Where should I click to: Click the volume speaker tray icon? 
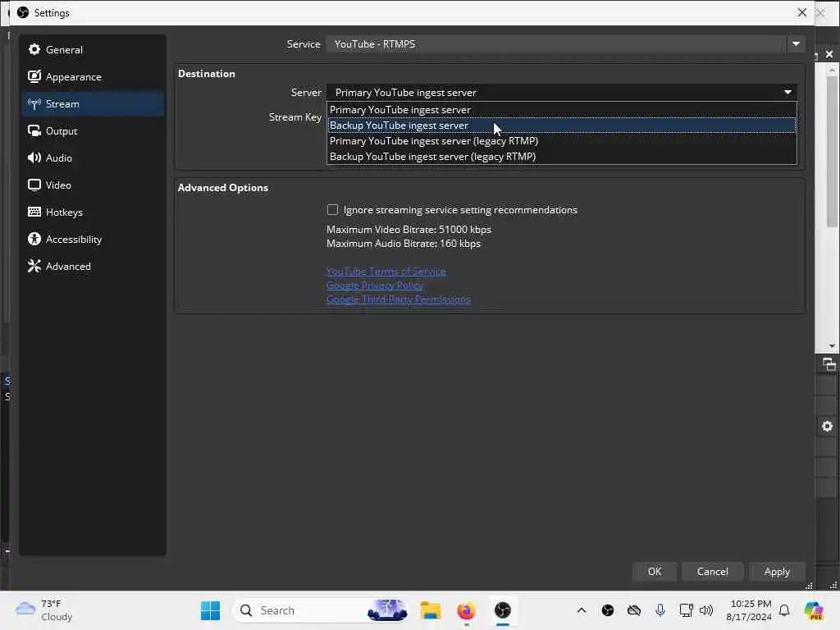706,610
